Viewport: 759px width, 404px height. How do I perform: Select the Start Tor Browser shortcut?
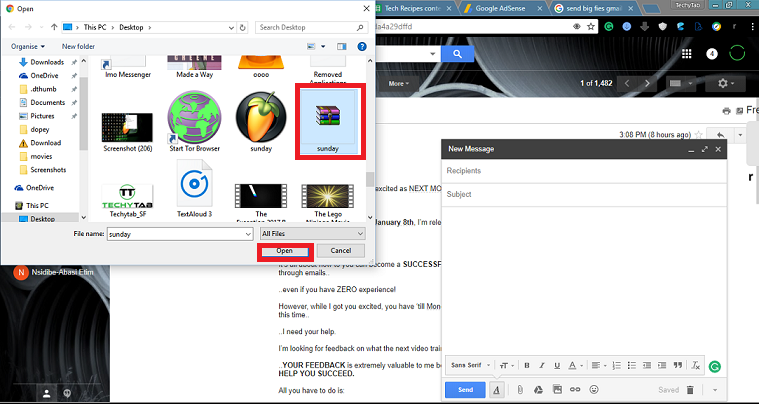point(195,122)
